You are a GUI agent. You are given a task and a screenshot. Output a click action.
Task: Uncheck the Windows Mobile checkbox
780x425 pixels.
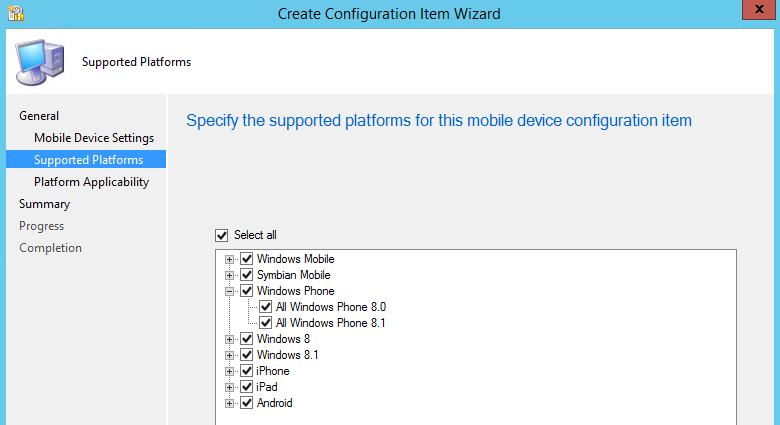pos(246,259)
